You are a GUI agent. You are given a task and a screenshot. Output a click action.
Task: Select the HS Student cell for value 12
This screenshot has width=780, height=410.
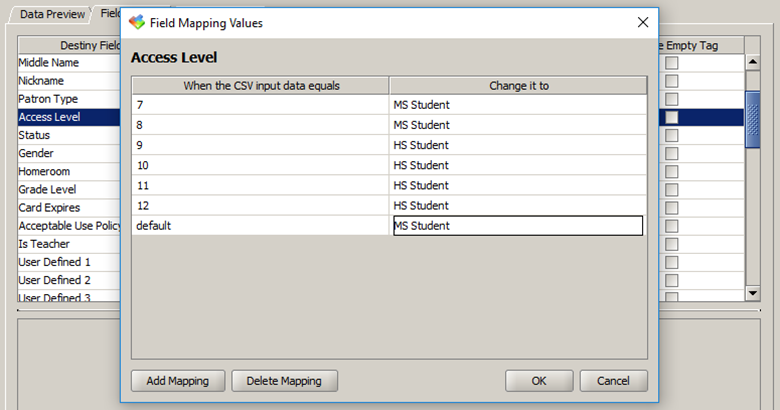(x=517, y=205)
